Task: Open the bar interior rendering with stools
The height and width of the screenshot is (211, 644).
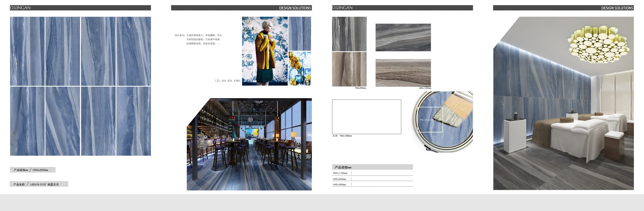Action: pyautogui.click(x=249, y=144)
